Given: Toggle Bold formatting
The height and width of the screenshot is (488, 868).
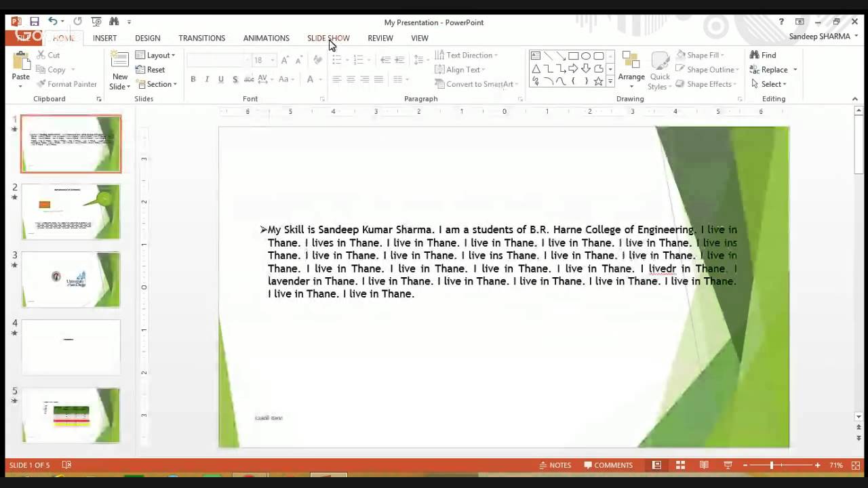Looking at the screenshot, I should tap(193, 79).
